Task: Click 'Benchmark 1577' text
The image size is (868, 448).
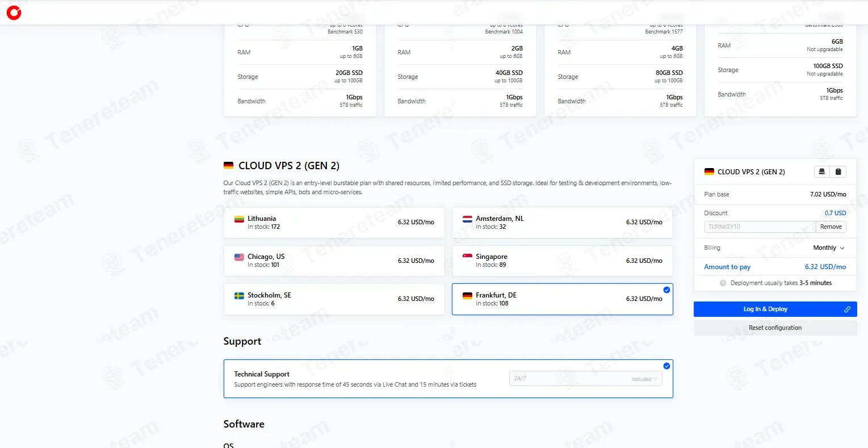Action: tap(664, 32)
